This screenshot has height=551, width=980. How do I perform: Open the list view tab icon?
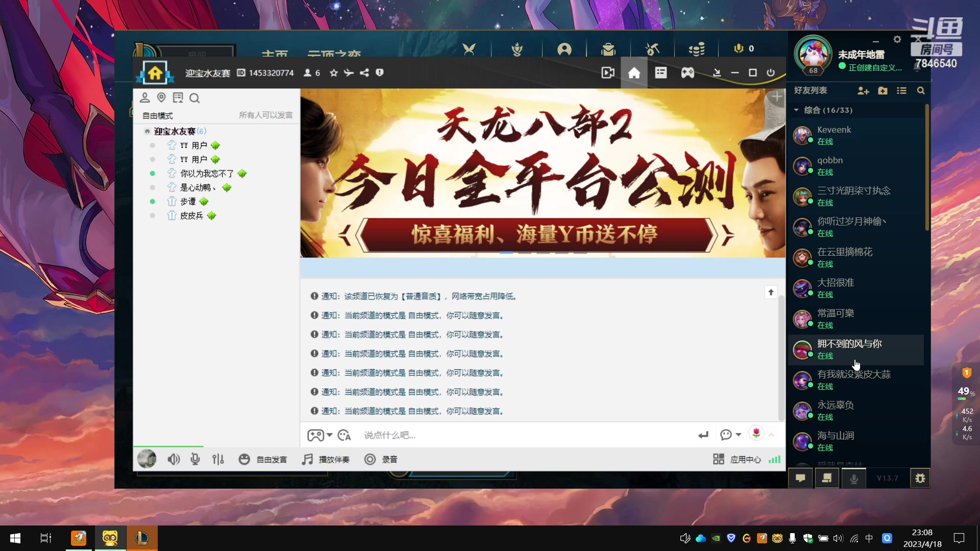[x=661, y=73]
